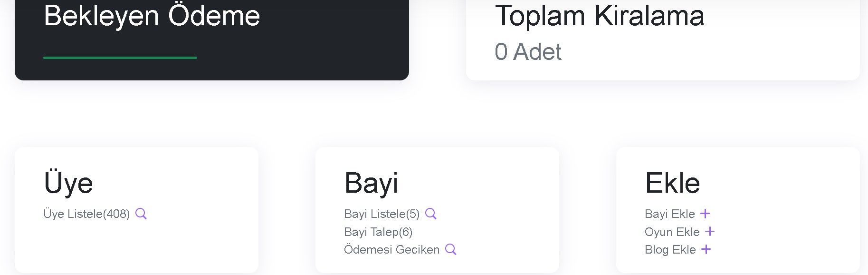The image size is (868, 275).
Task: Click the plus icon beside Oyun Ekle
Action: [x=710, y=232]
